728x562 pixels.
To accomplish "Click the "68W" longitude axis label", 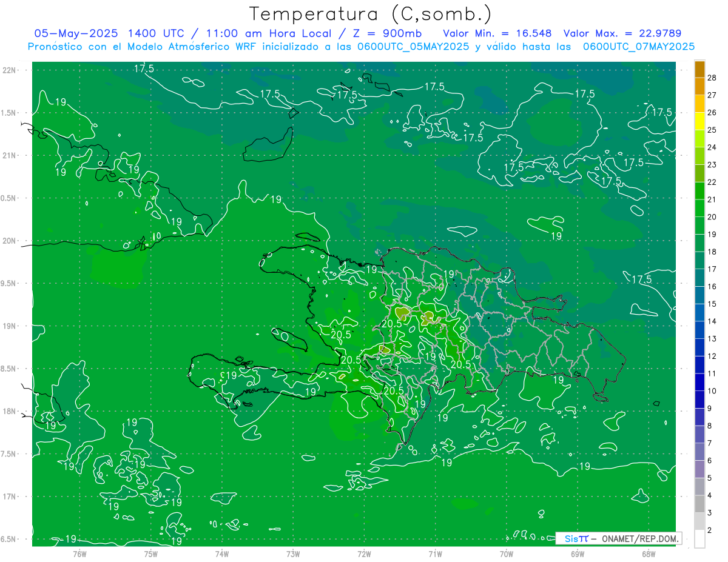I will pos(649,554).
